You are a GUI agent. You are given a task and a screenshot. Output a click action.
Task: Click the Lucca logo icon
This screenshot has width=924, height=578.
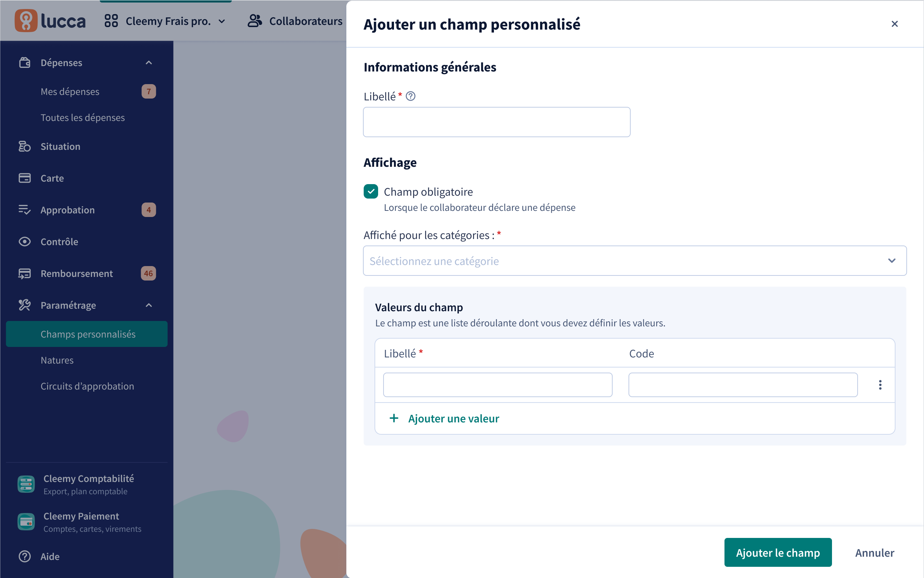(26, 21)
